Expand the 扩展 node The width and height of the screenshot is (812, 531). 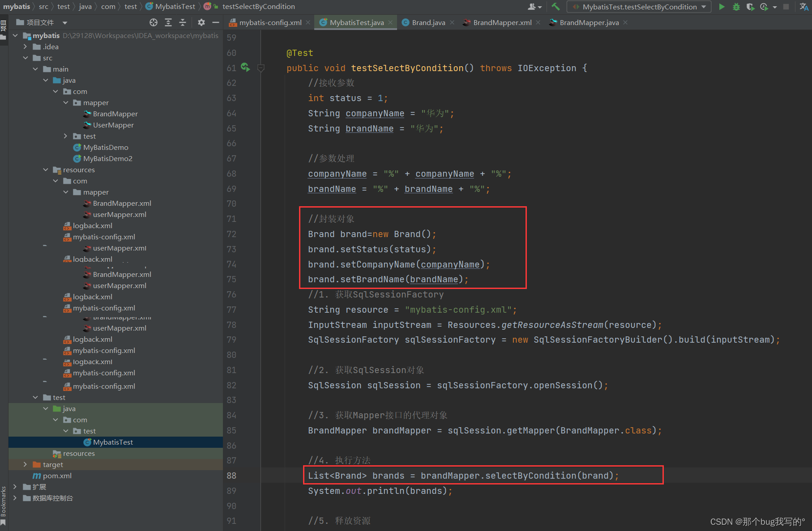pos(15,487)
